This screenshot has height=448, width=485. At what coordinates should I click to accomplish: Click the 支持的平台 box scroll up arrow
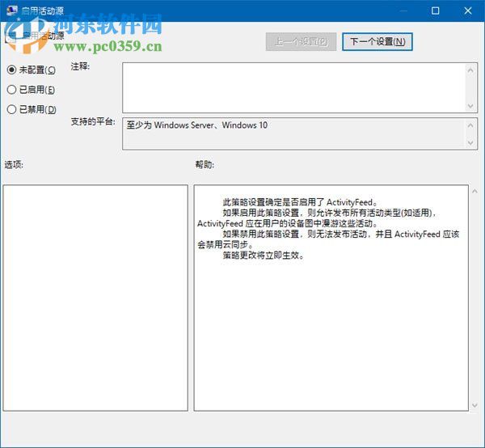(470, 125)
